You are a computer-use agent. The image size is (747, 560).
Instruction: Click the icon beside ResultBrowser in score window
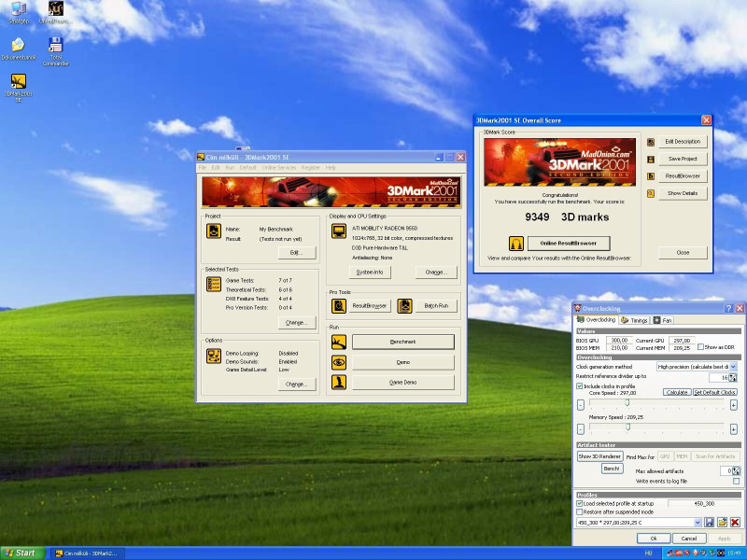[651, 176]
